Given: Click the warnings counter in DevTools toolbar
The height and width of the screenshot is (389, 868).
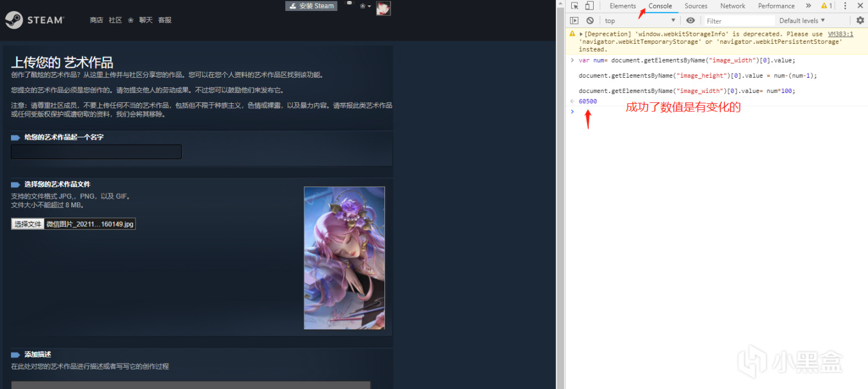Looking at the screenshot, I should (x=827, y=5).
